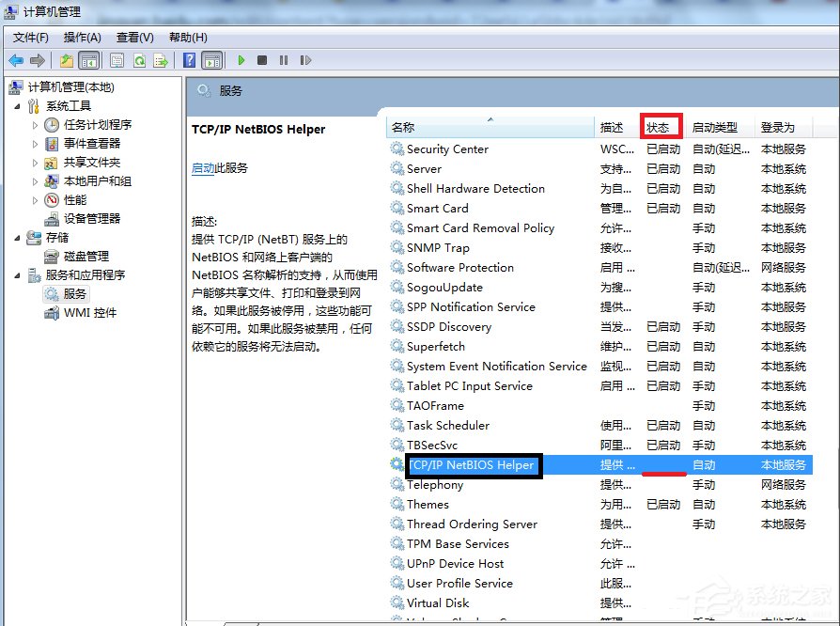This screenshot has height=626, width=840.
Task: Start the service with the green play toolbar icon
Action: click(x=242, y=60)
